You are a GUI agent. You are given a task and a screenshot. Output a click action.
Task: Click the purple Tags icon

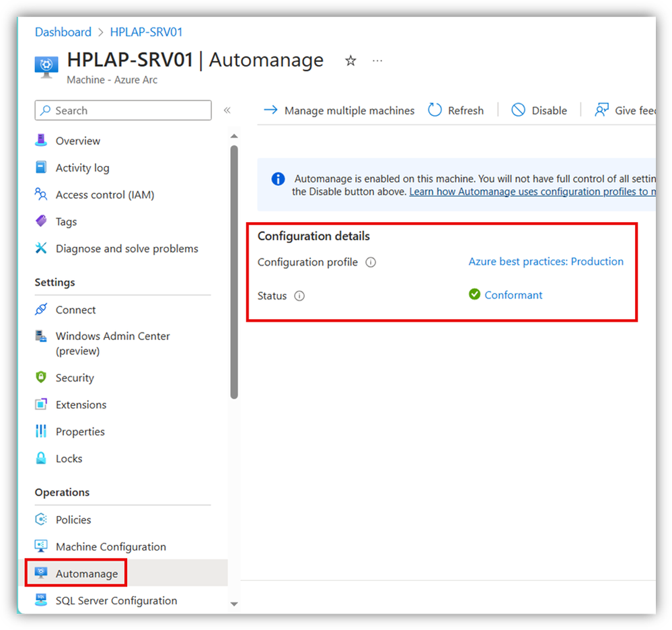tap(41, 221)
